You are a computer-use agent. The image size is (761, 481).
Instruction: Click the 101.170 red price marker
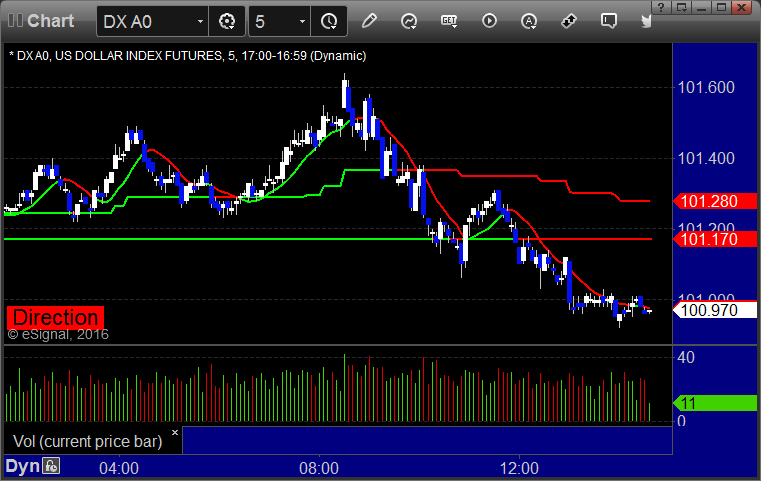pos(714,239)
